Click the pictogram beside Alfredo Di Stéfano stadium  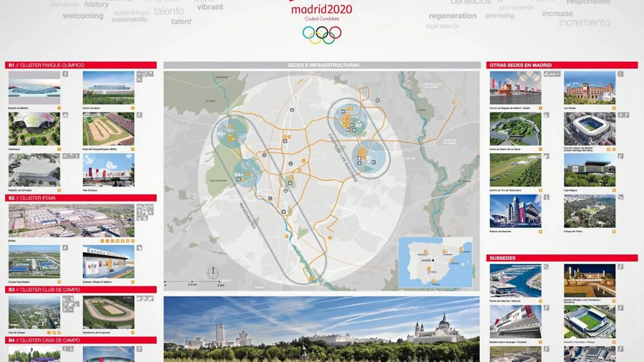click(x=139, y=248)
